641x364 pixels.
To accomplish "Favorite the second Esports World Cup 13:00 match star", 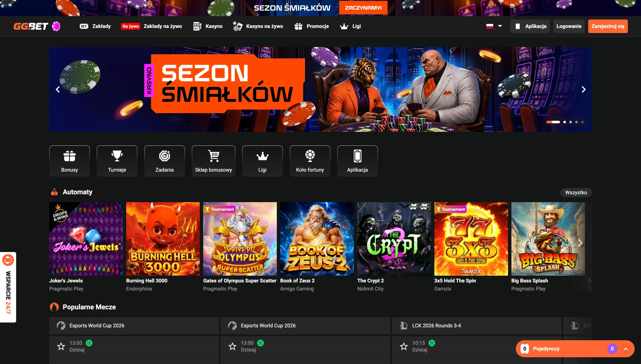I will point(232,346).
